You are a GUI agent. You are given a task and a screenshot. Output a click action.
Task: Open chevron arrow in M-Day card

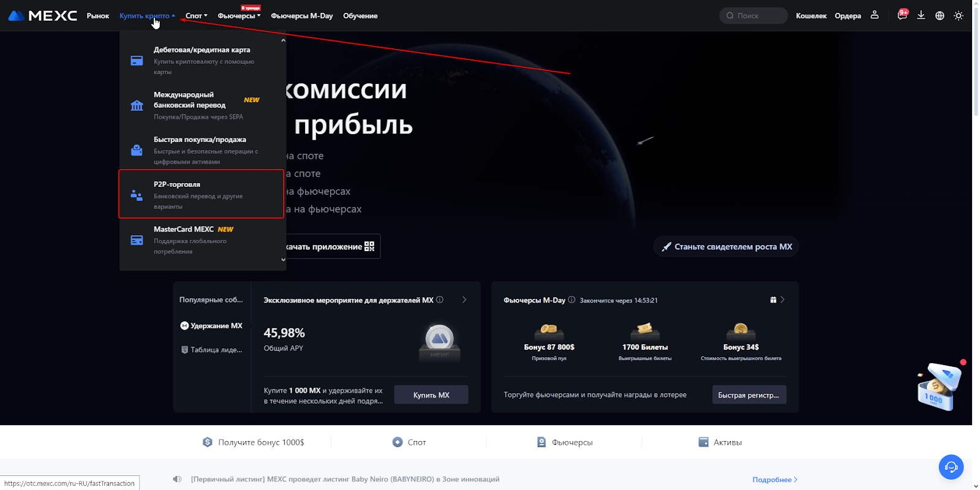click(782, 300)
